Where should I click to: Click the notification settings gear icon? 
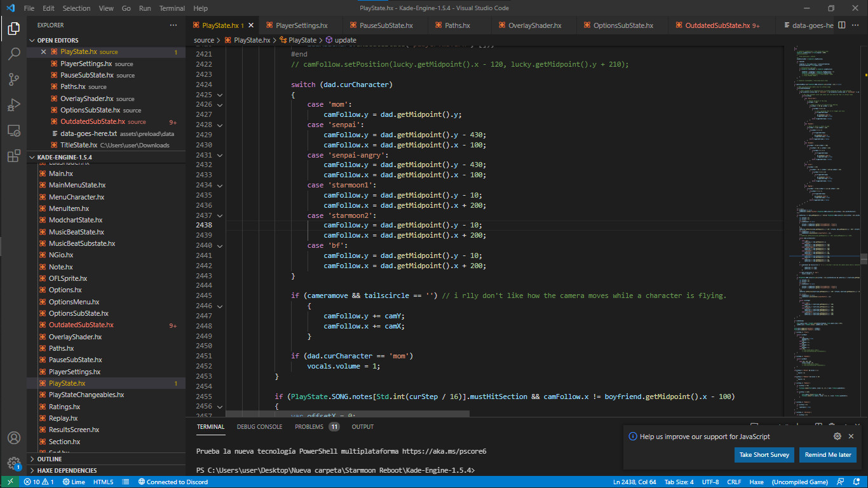pos(837,437)
